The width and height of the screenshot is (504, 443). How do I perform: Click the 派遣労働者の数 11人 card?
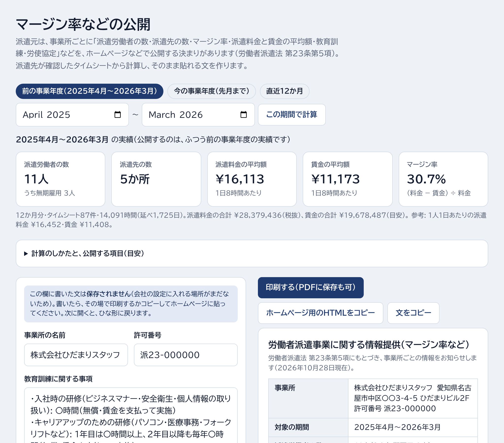pyautogui.click(x=60, y=179)
